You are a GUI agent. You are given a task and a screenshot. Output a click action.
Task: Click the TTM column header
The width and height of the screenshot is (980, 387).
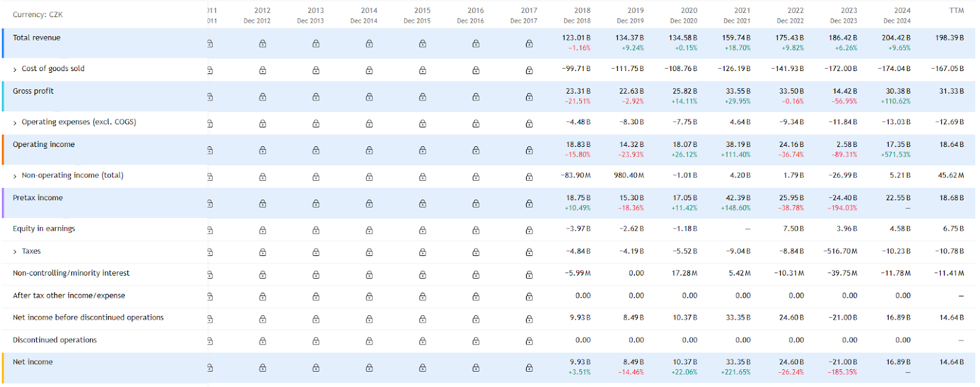pyautogui.click(x=957, y=10)
